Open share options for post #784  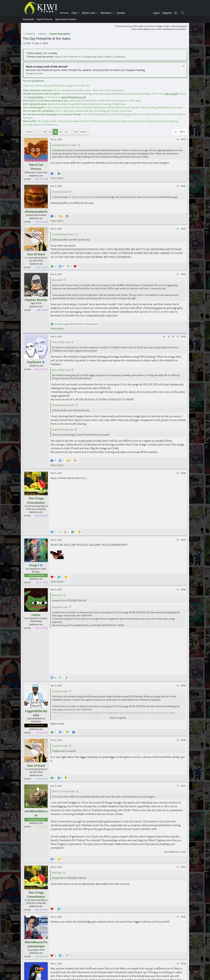coord(178,274)
